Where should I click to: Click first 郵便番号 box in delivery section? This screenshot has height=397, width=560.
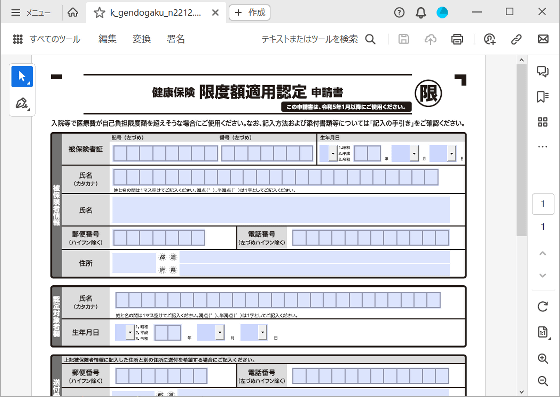point(122,376)
